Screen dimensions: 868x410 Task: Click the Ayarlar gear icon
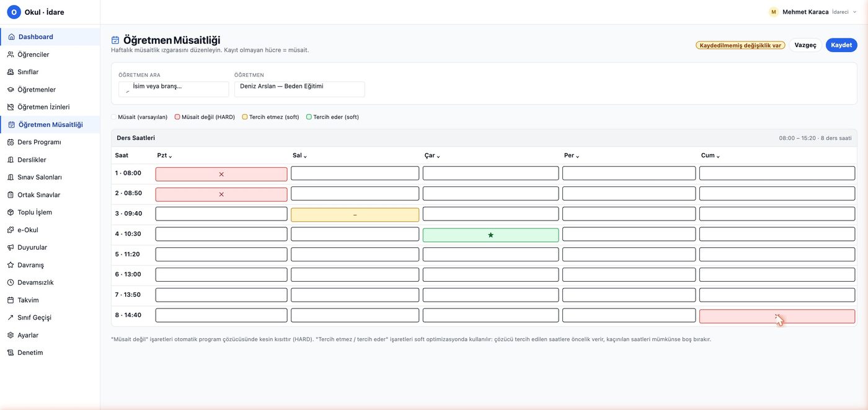tap(11, 335)
